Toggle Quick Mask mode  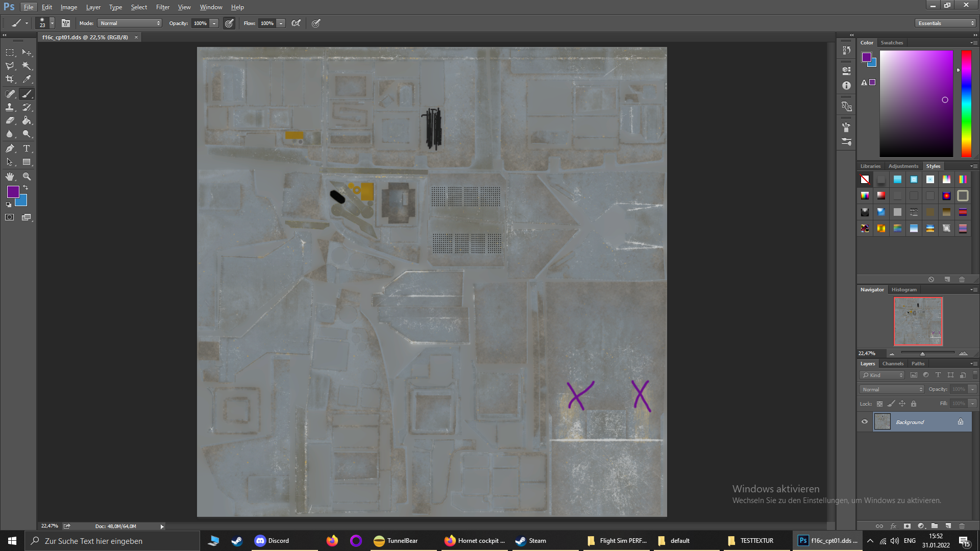10,217
